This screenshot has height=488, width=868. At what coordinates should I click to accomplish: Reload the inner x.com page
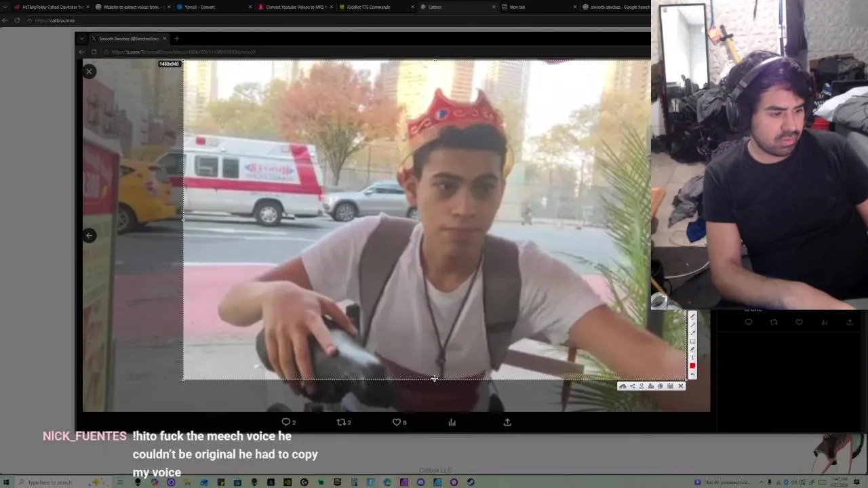94,52
